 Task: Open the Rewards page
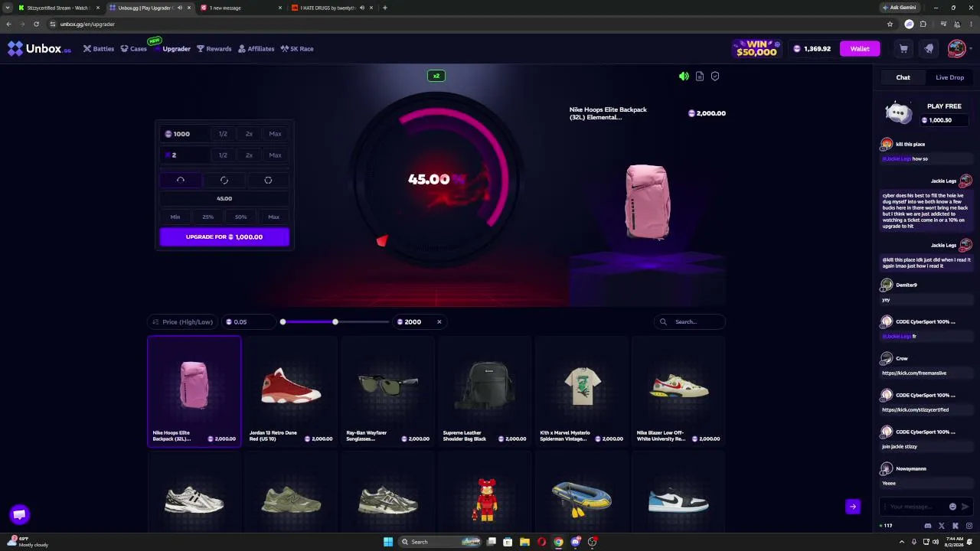[214, 49]
